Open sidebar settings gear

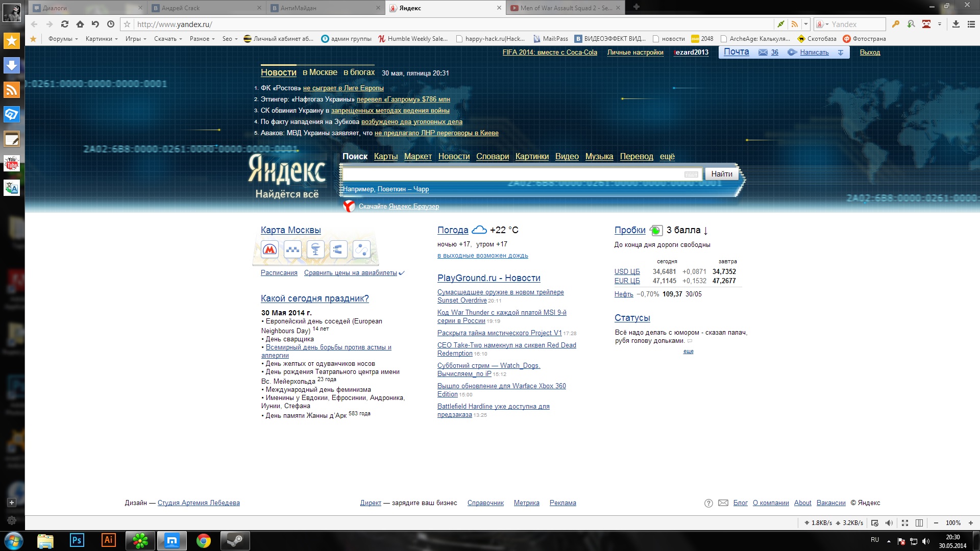(x=12, y=520)
